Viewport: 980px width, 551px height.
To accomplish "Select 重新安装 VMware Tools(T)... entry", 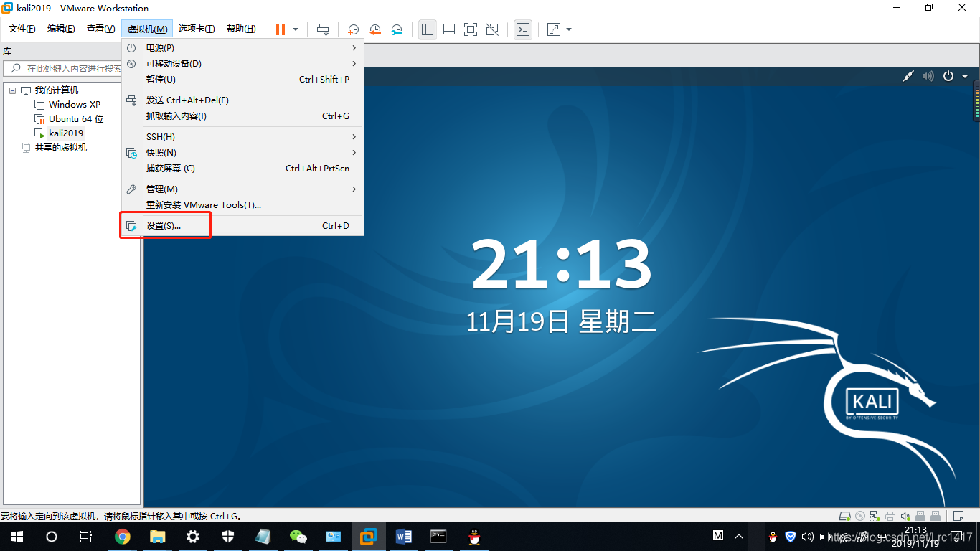I will coord(243,204).
